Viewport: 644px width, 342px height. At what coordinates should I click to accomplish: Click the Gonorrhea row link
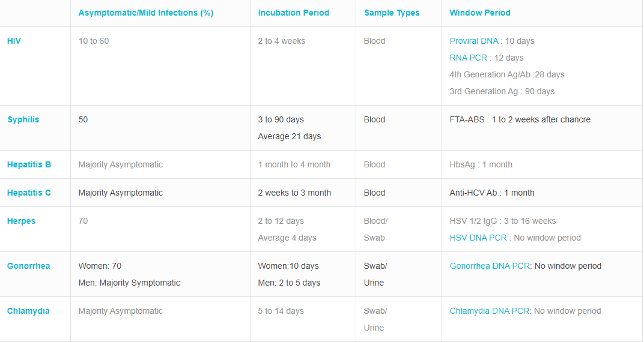point(28,266)
